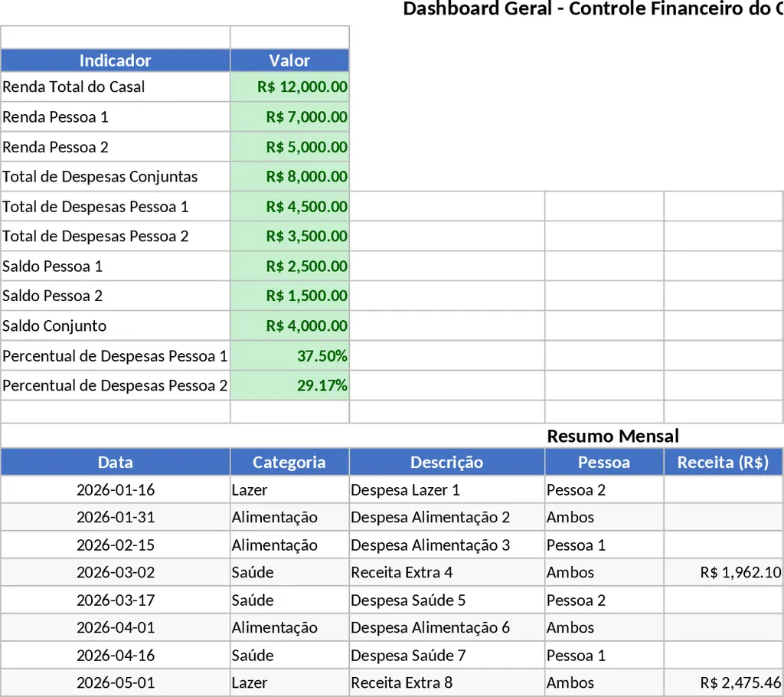Click the 29.17% percentage cell
The width and height of the screenshot is (784, 697).
(289, 385)
